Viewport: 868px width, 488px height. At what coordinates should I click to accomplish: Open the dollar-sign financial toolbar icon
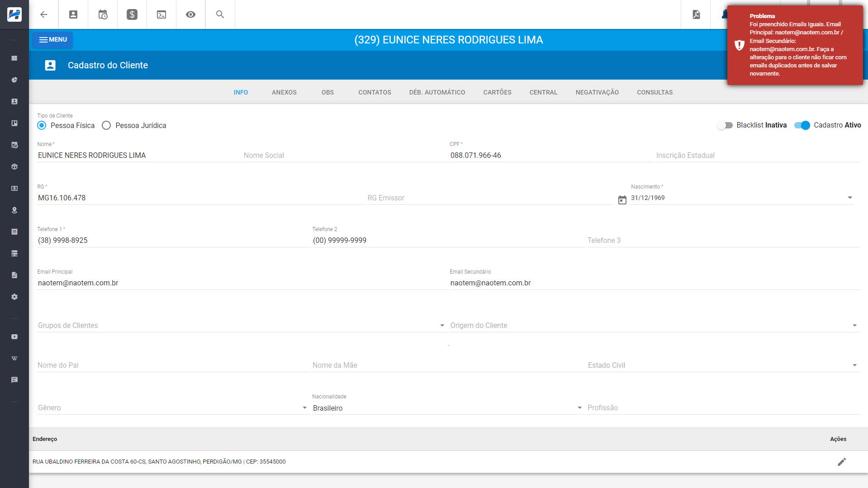pos(132,14)
